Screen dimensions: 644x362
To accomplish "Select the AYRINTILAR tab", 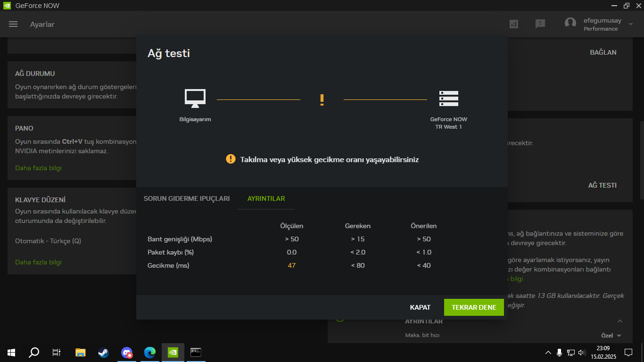I will coord(266,198).
